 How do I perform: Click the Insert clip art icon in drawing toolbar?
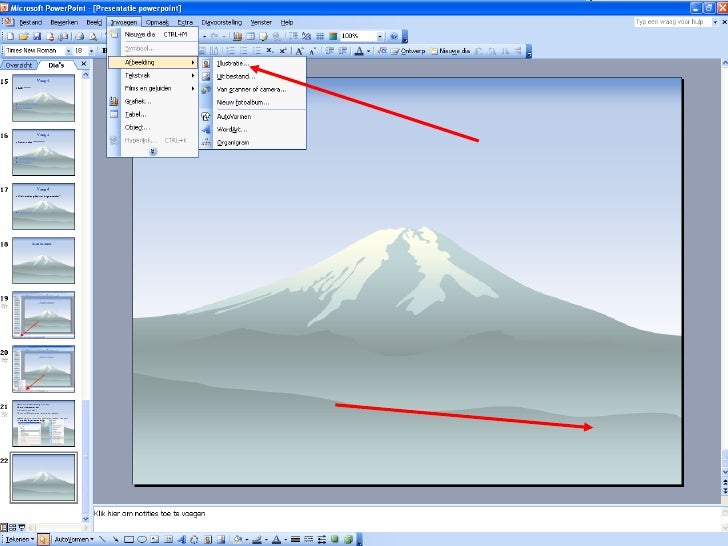[207, 539]
